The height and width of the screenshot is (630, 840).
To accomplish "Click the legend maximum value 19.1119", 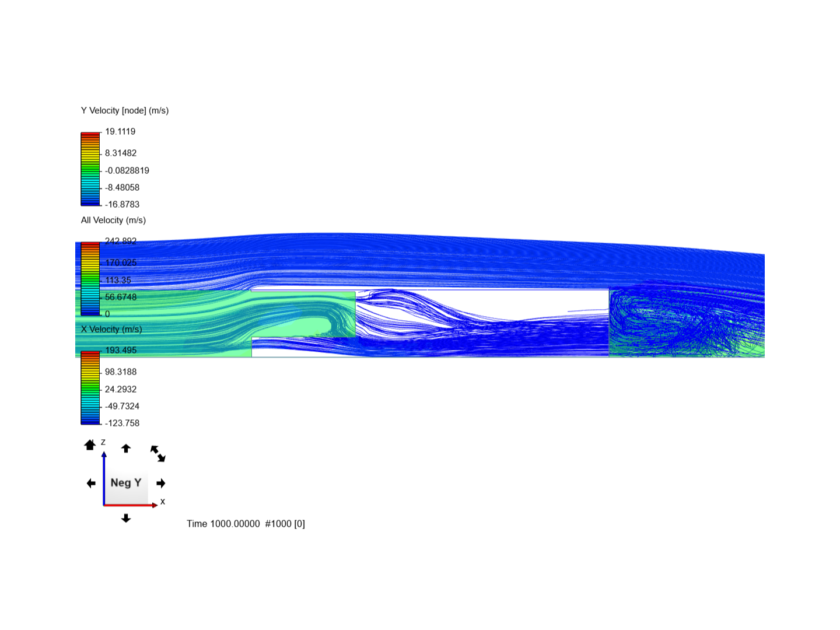I will (120, 131).
